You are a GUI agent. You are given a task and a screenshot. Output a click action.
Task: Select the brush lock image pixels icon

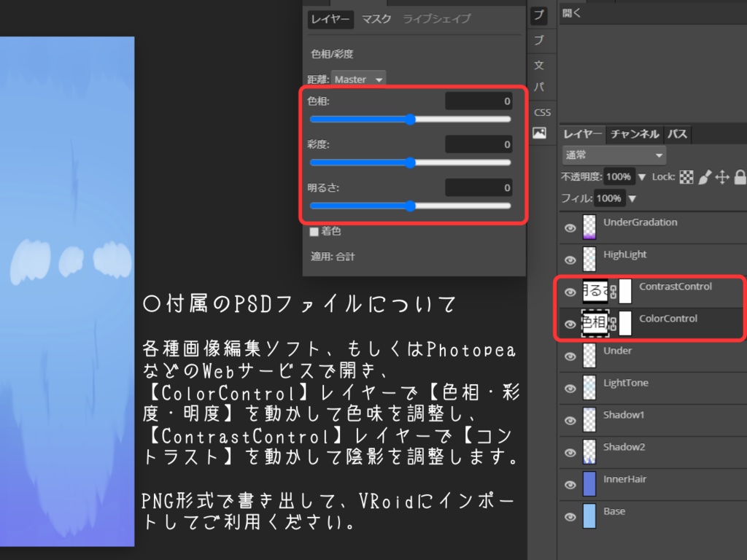[705, 176]
